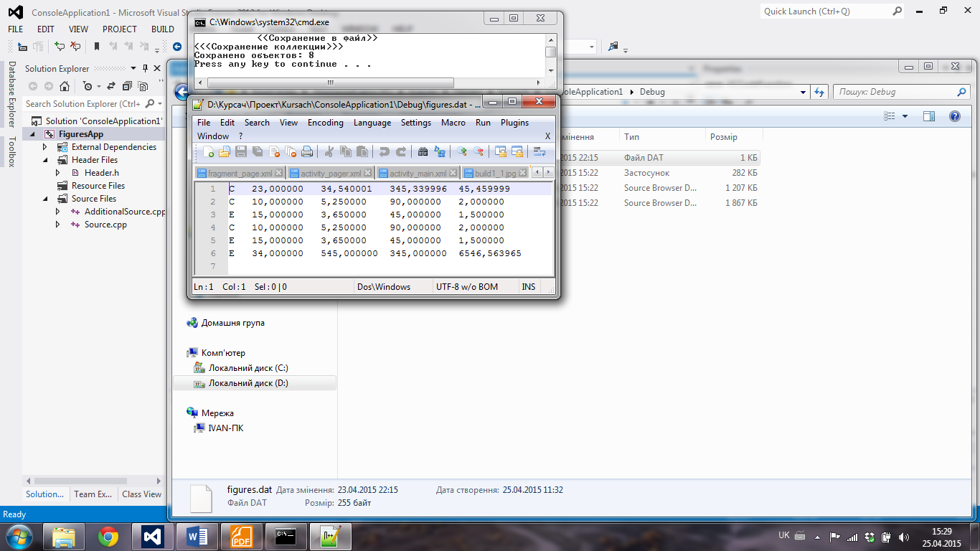Screen dimensions: 980x551
Task: Expand Source.cpp node arrow
Action: coord(59,225)
